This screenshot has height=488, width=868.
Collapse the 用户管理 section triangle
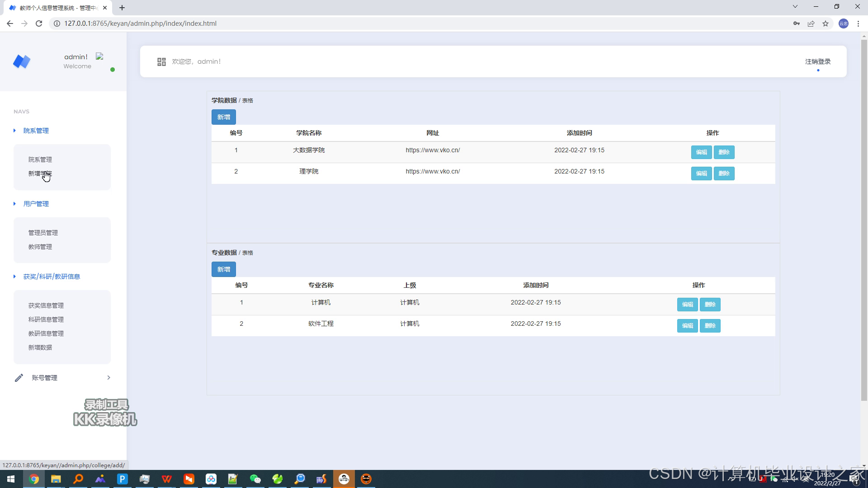14,204
